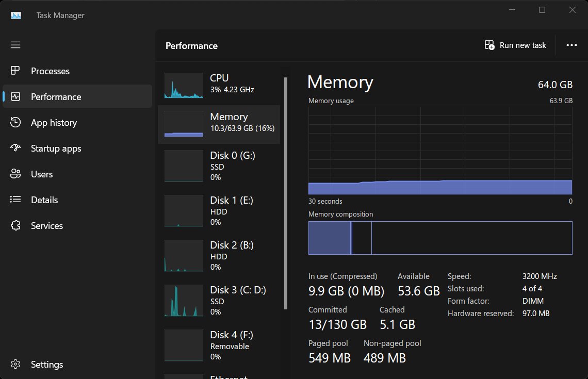The image size is (588, 379).
Task: Click the free section of Memory composition
Action: pyautogui.click(x=472, y=238)
